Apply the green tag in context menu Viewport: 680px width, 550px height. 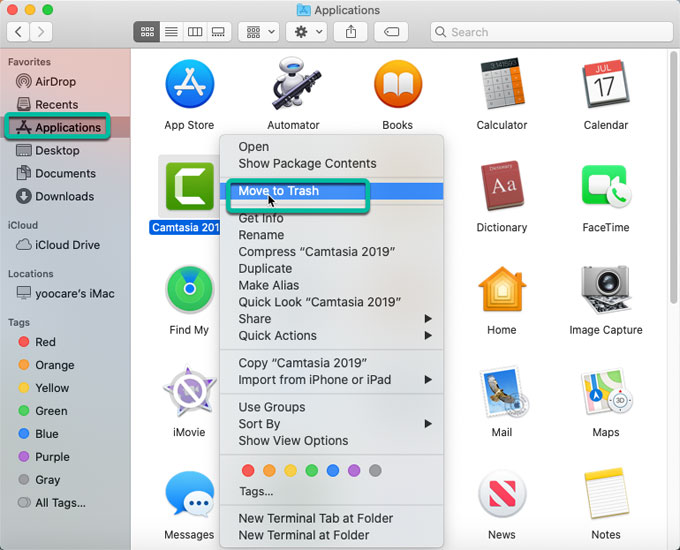point(312,470)
